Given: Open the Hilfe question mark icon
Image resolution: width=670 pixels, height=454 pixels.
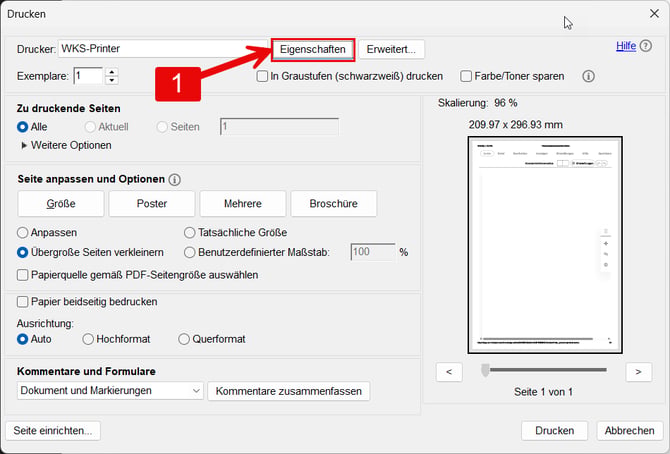Looking at the screenshot, I should coord(646,46).
